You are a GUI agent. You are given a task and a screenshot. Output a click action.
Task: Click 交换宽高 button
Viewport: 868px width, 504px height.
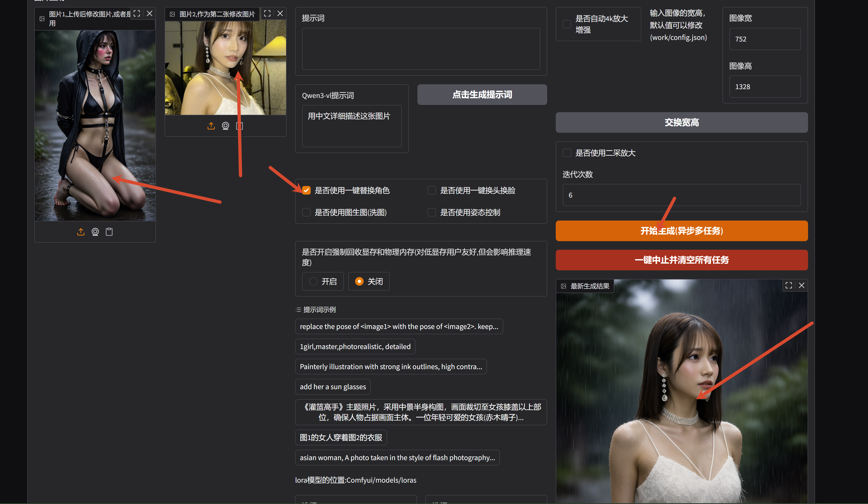681,122
